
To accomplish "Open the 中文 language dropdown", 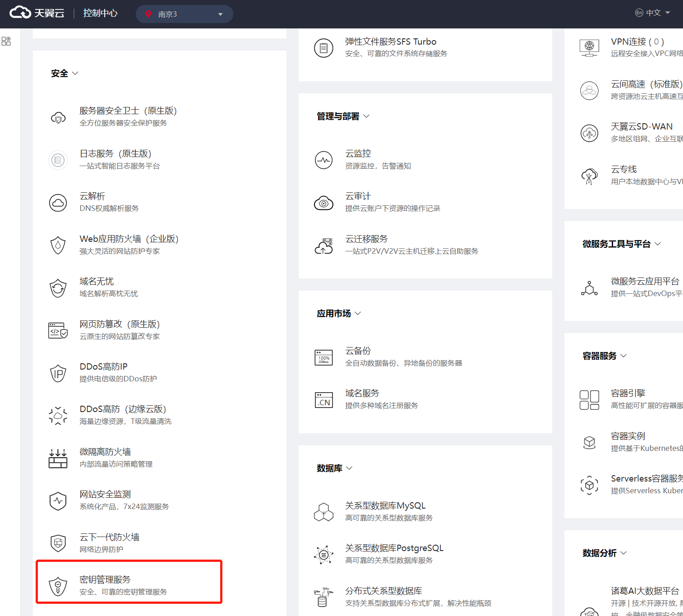I will click(652, 13).
